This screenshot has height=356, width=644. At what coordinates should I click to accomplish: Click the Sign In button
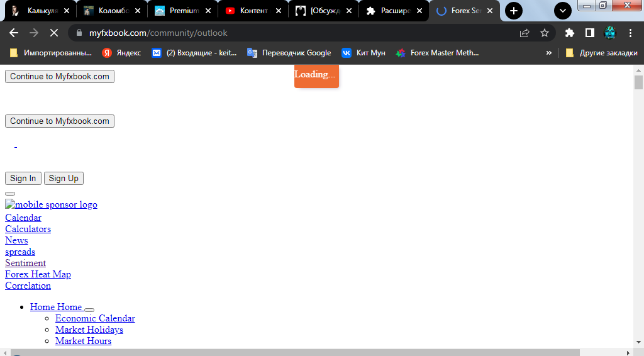tap(23, 178)
